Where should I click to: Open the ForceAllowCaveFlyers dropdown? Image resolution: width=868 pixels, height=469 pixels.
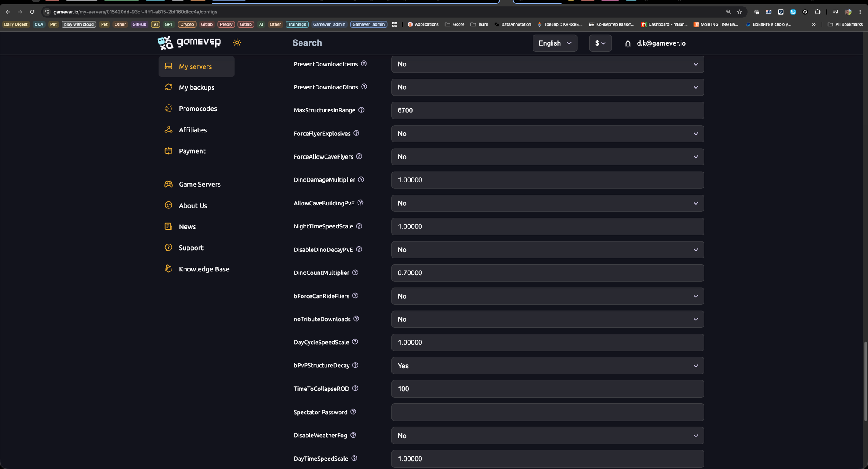547,157
